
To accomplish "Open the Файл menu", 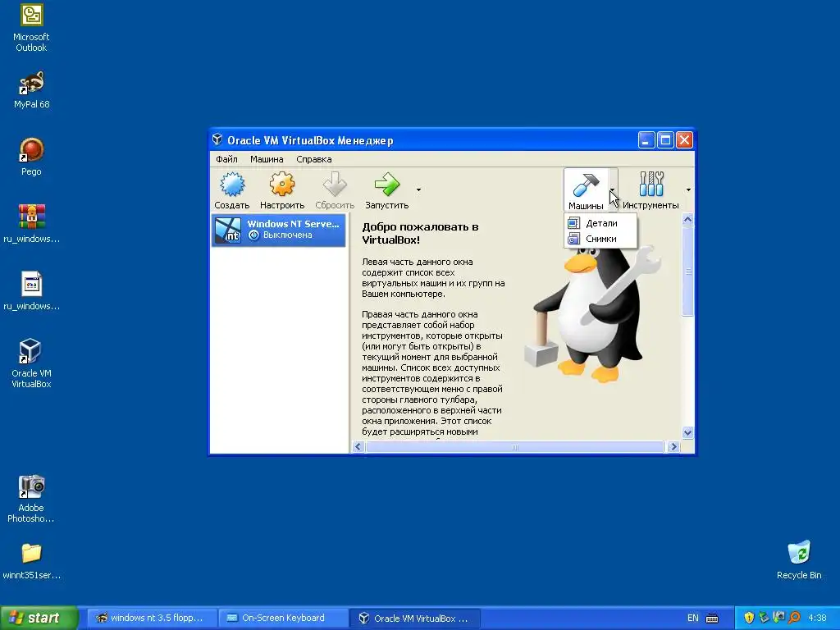I will (x=226, y=159).
